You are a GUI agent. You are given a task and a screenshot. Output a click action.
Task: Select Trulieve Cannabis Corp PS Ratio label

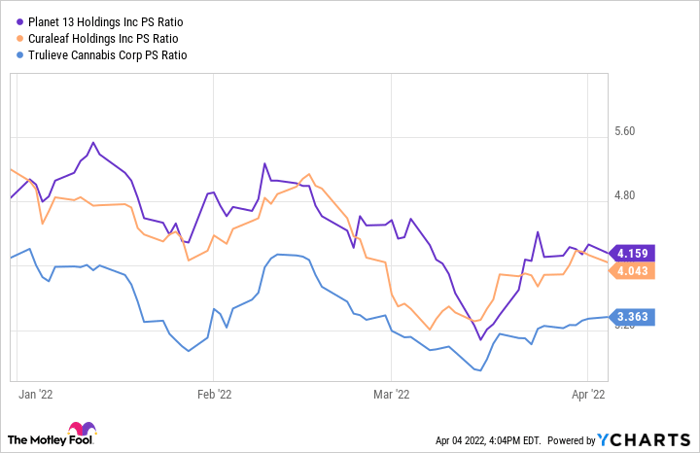coord(109,56)
